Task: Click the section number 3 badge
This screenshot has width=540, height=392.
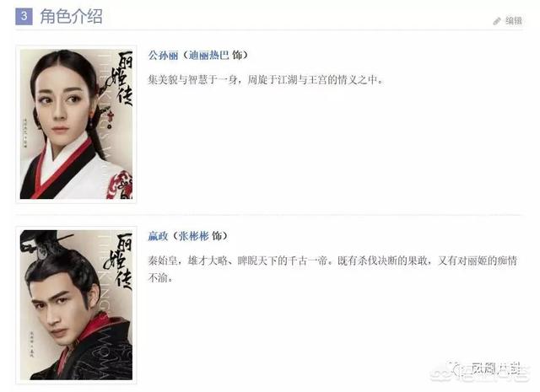Action: [x=24, y=16]
